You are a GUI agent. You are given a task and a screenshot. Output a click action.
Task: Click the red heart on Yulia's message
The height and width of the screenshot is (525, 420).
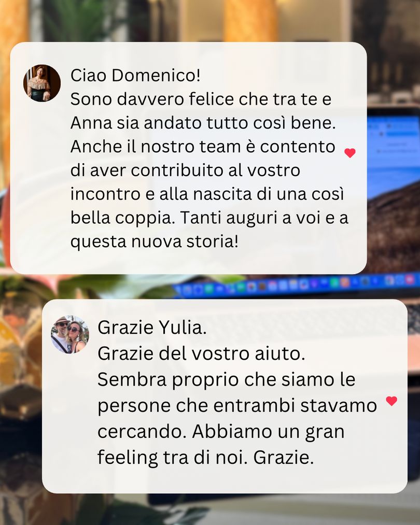click(350, 153)
